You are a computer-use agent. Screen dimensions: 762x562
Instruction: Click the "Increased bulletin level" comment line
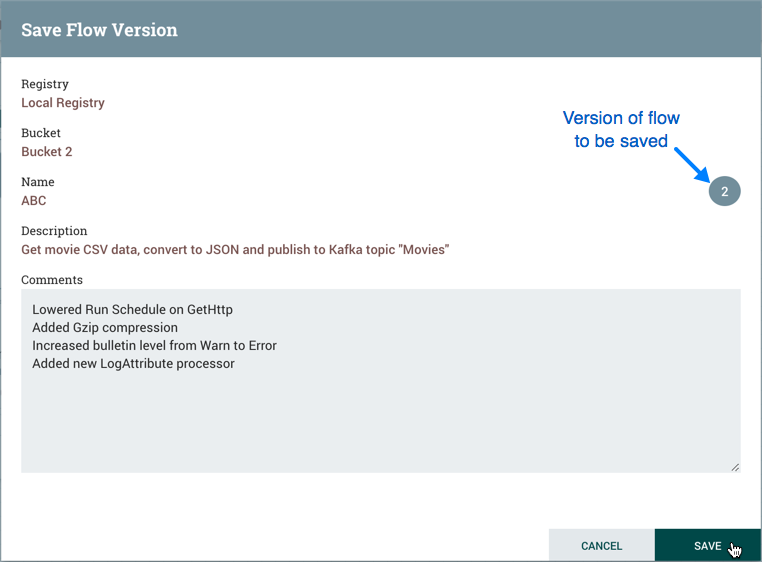click(154, 346)
